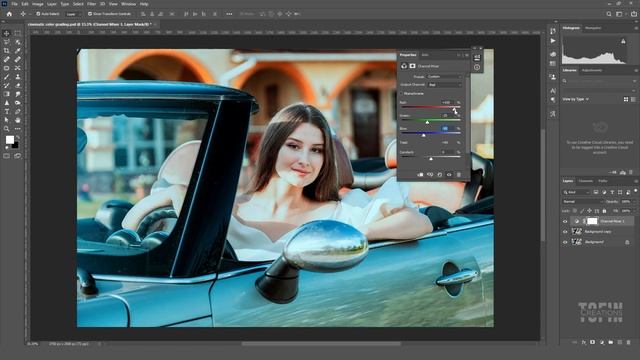
Task: Select the Move tool in the toolbox
Action: point(7,33)
